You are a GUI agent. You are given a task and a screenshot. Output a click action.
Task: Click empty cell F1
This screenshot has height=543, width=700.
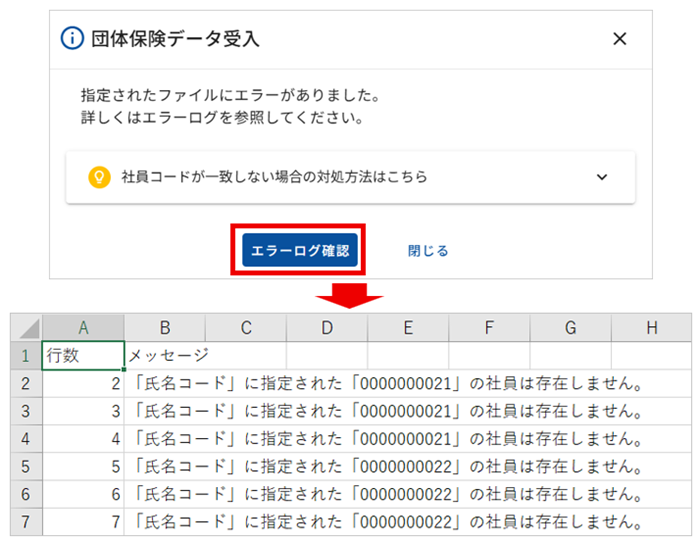pos(490,356)
